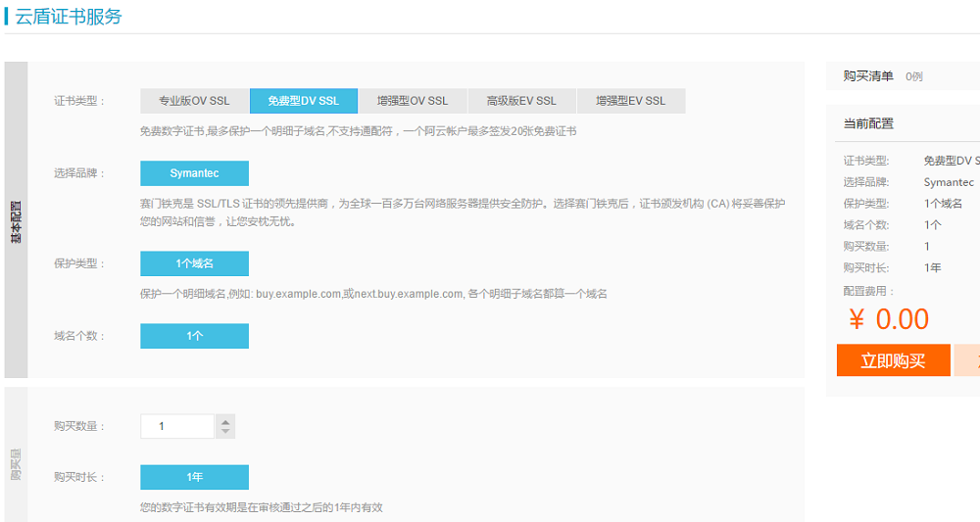The height and width of the screenshot is (522, 980).
Task: Click the 0例 count in purchase list
Action: click(913, 76)
